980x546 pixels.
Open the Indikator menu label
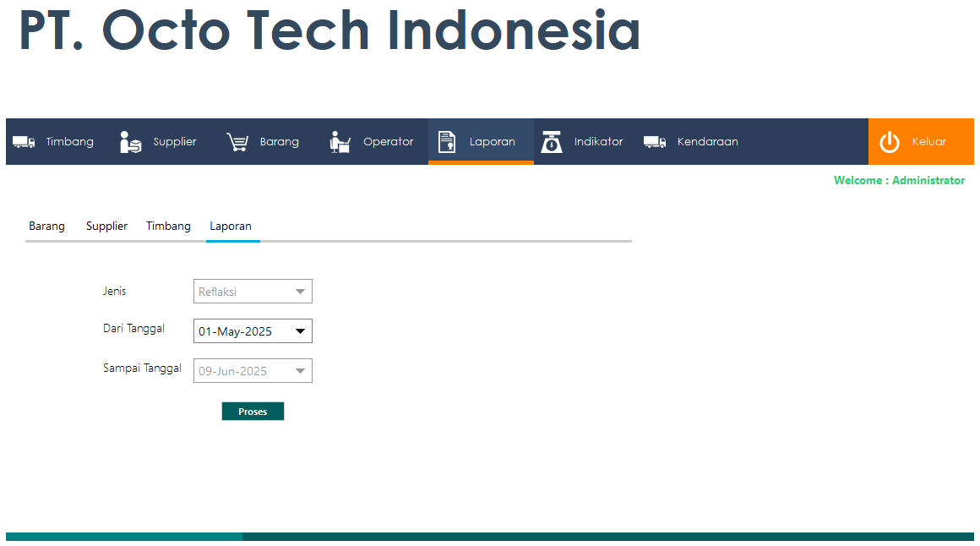coord(599,142)
